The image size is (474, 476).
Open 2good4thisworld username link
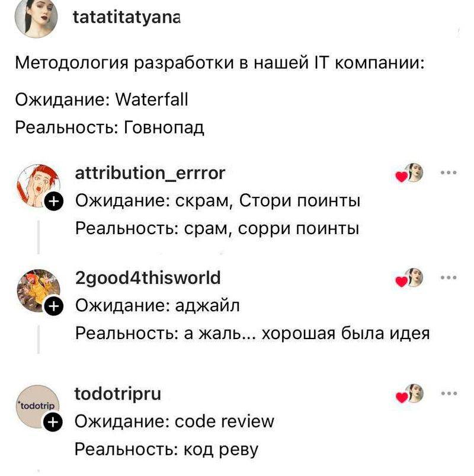click(148, 278)
